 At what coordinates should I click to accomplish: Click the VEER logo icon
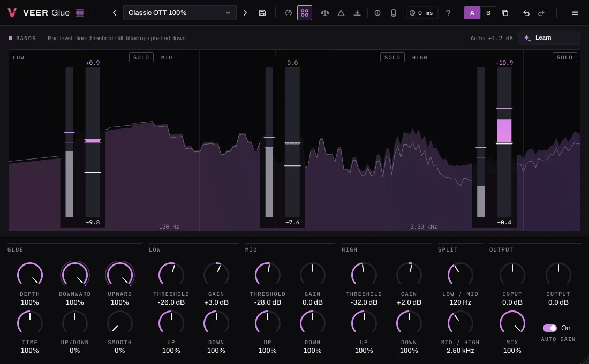(x=12, y=13)
